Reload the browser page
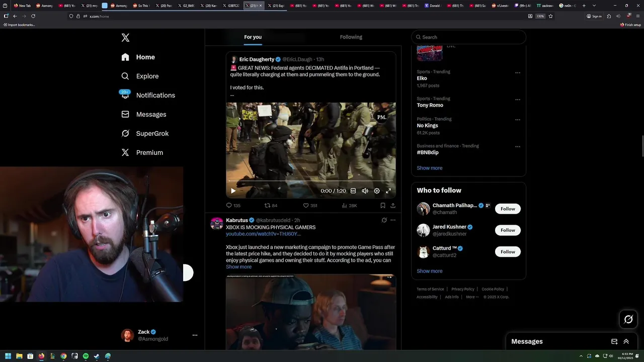This screenshot has height=362, width=644. coord(33,16)
